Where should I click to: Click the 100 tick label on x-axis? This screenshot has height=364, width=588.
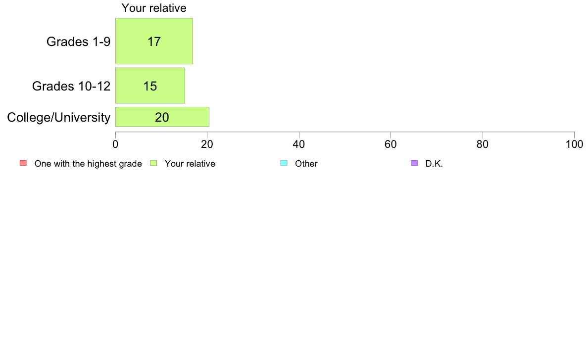pyautogui.click(x=575, y=144)
